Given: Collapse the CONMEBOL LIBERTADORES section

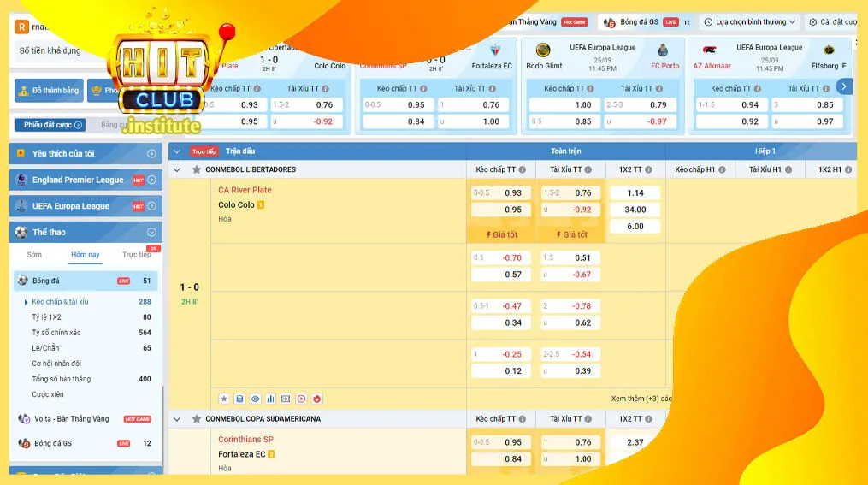Looking at the screenshot, I should (177, 170).
